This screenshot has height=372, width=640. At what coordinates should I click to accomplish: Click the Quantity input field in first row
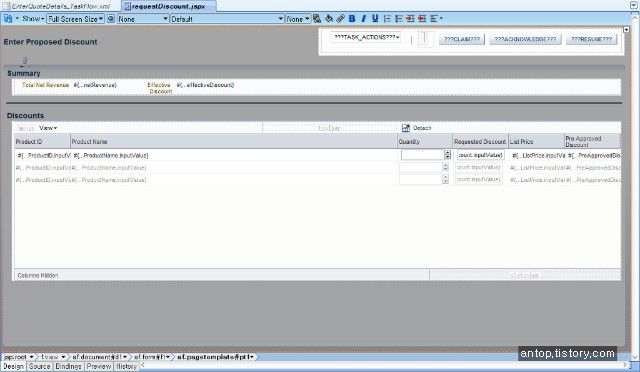422,155
